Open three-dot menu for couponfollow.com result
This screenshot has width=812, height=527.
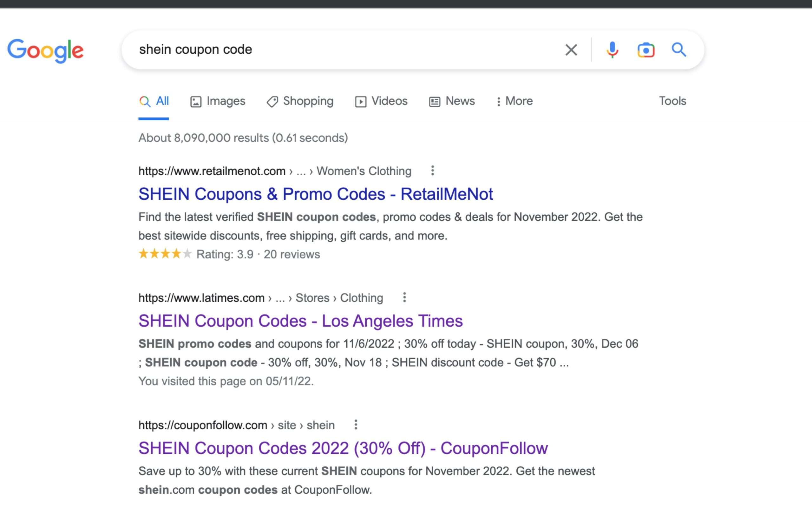[356, 424]
